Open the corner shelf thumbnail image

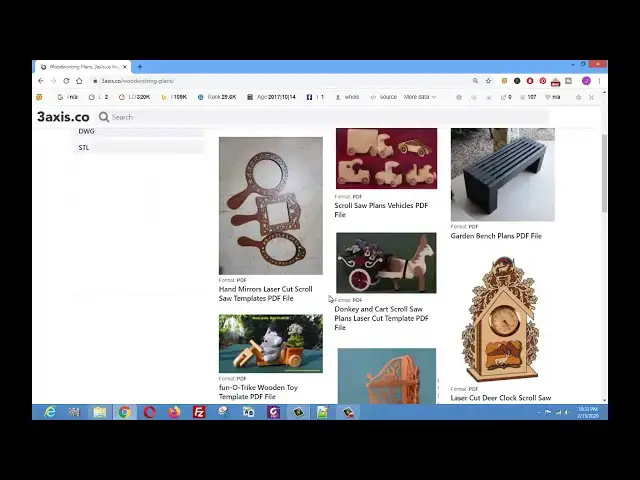tap(387, 376)
